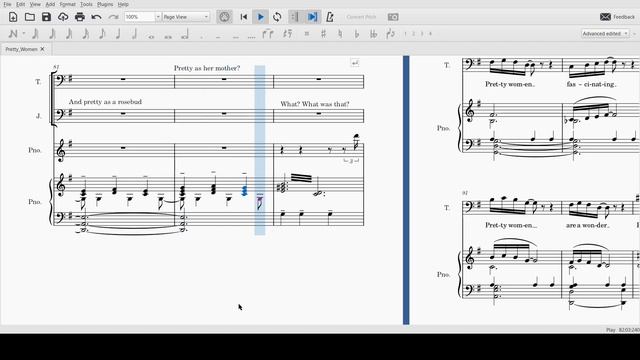Click the Tie notes icon
This screenshot has width=640, height=360.
tap(268, 33)
